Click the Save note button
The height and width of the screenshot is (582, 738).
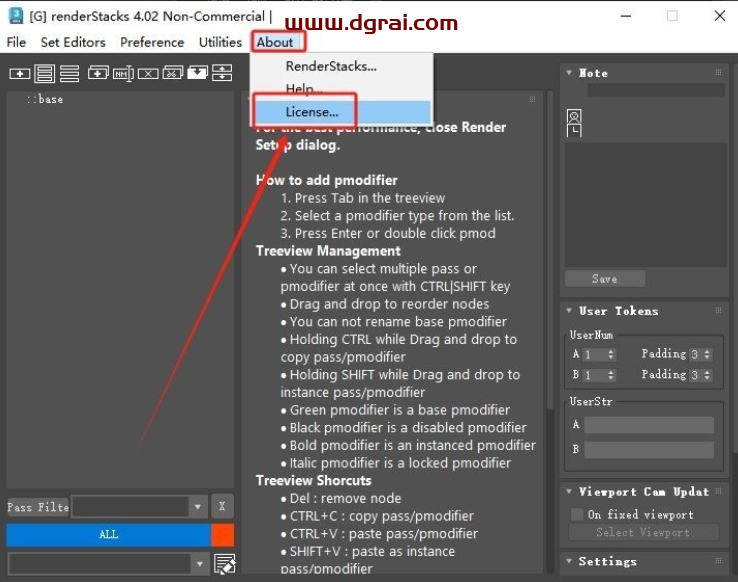pyautogui.click(x=605, y=279)
